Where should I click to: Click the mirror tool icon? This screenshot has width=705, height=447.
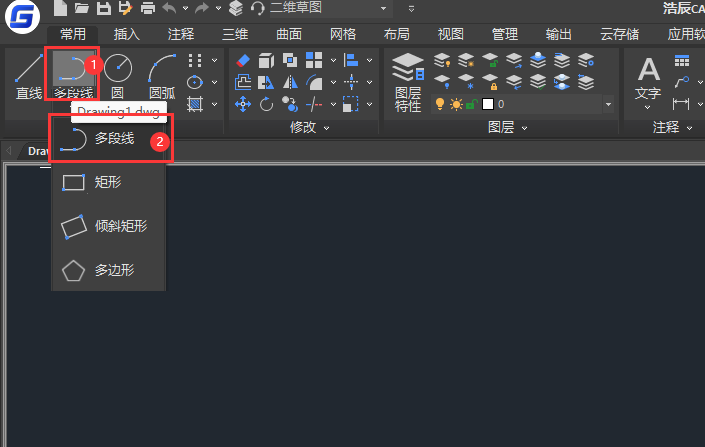coord(290,82)
